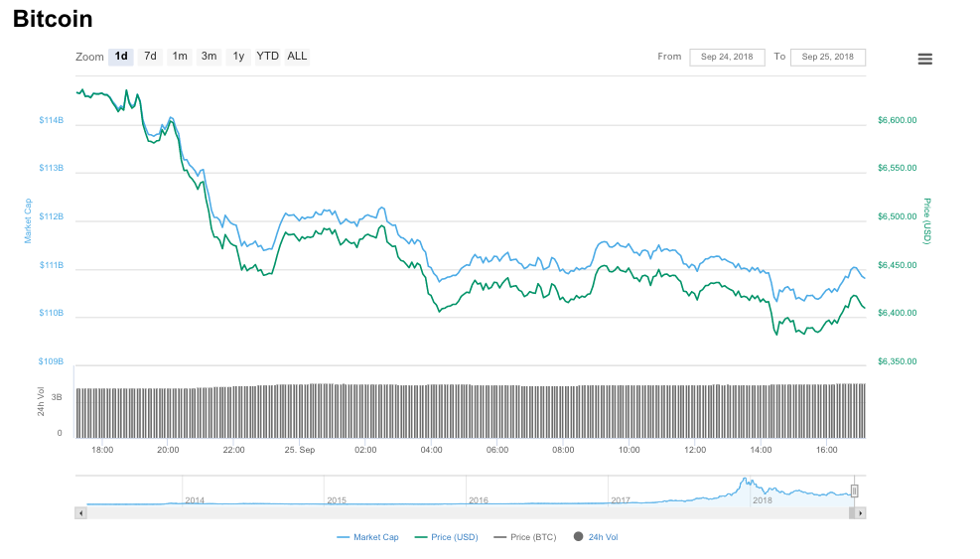Toggle 24h Vol series in legend
980x559 pixels.
(596, 537)
